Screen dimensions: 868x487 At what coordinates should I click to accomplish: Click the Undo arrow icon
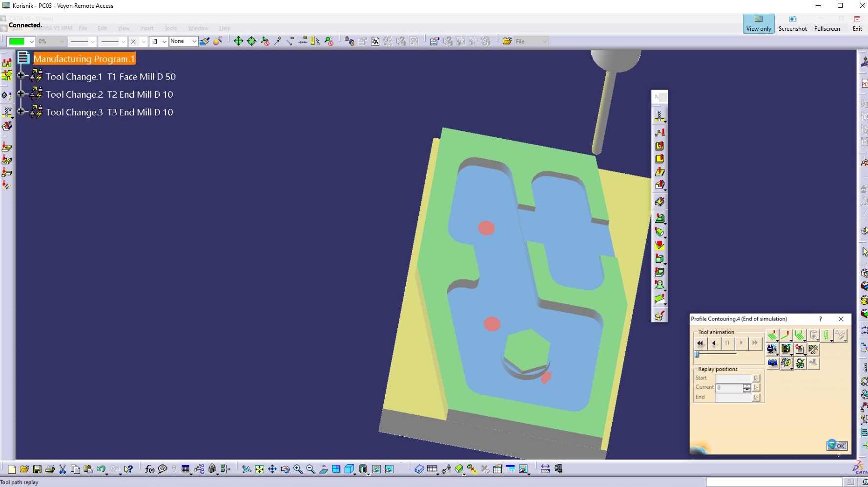click(101, 469)
